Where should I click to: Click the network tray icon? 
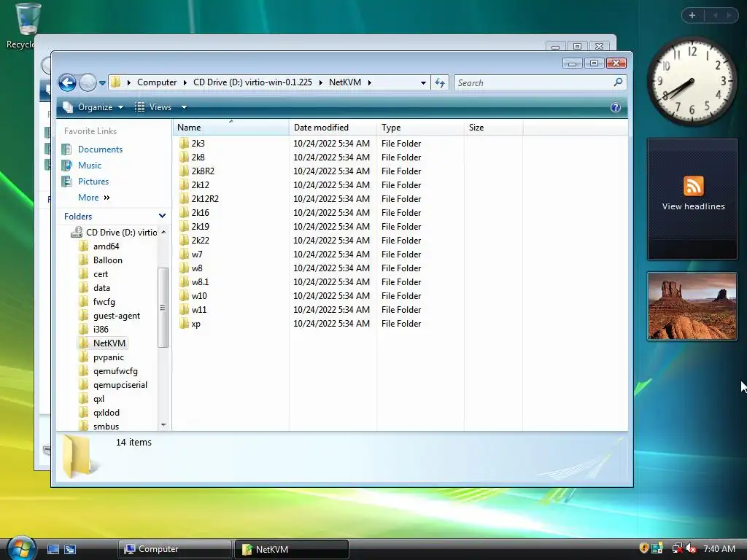coord(677,548)
